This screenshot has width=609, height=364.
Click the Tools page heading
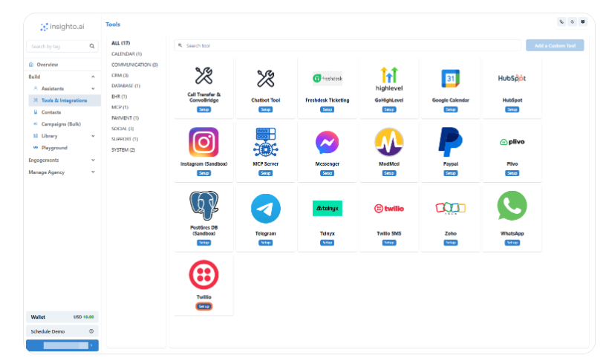[x=113, y=24]
